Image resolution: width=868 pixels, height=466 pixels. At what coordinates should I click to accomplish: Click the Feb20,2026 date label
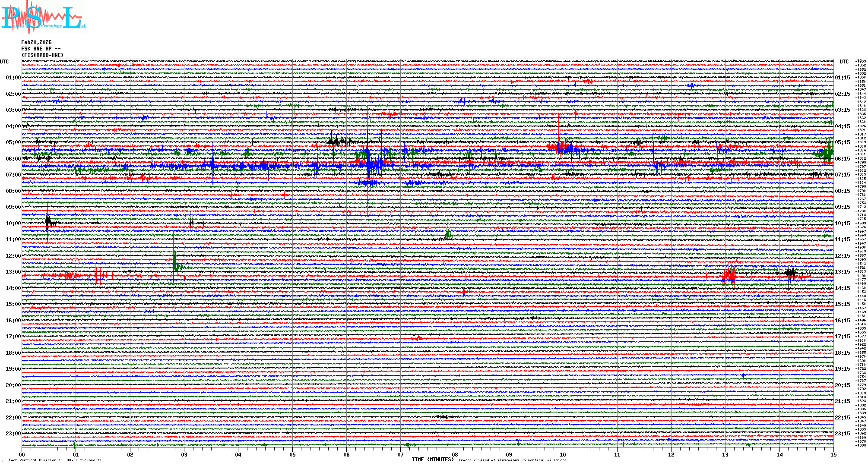point(36,42)
